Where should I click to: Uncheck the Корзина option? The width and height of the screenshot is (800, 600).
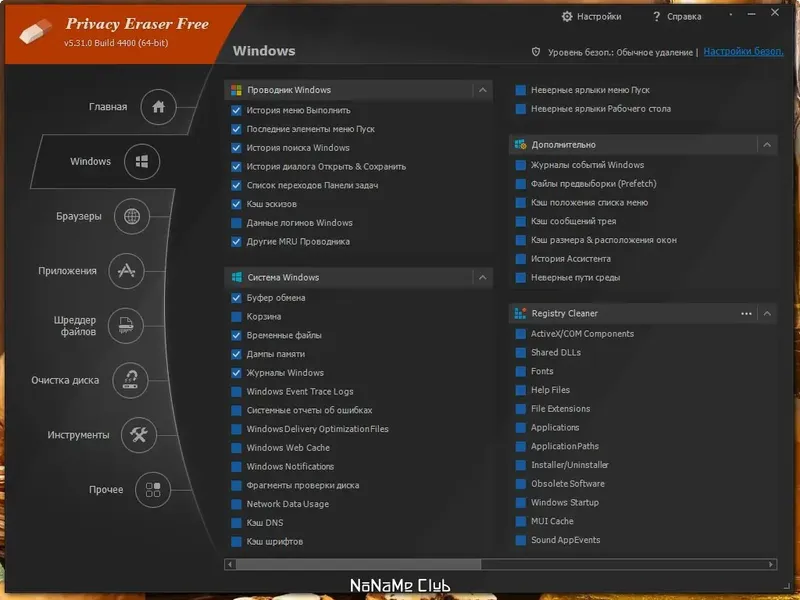pyautogui.click(x=238, y=316)
